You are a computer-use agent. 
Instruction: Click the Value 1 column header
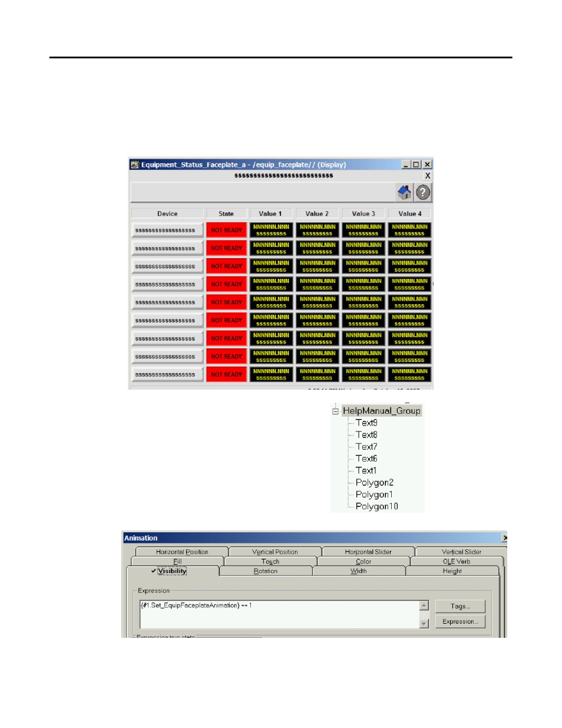coord(270,213)
